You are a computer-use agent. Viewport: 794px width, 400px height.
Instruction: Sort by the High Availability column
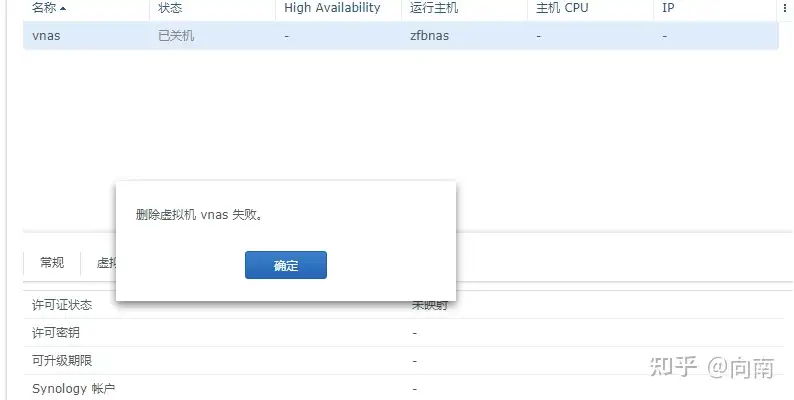pos(338,9)
